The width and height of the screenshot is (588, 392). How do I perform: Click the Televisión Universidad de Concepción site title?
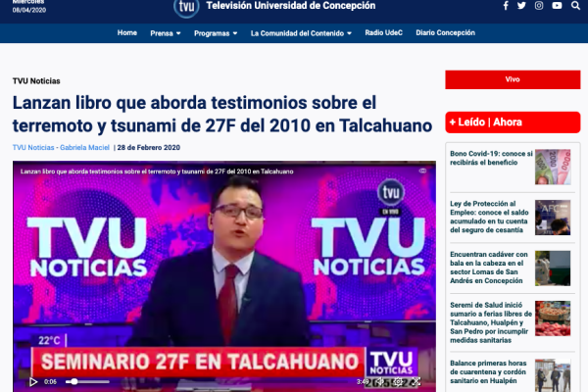coord(291,6)
